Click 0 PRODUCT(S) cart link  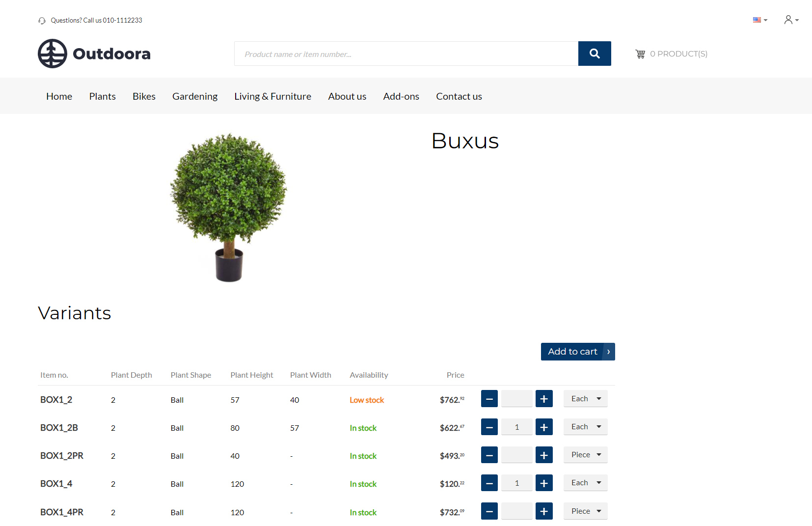[x=678, y=54]
